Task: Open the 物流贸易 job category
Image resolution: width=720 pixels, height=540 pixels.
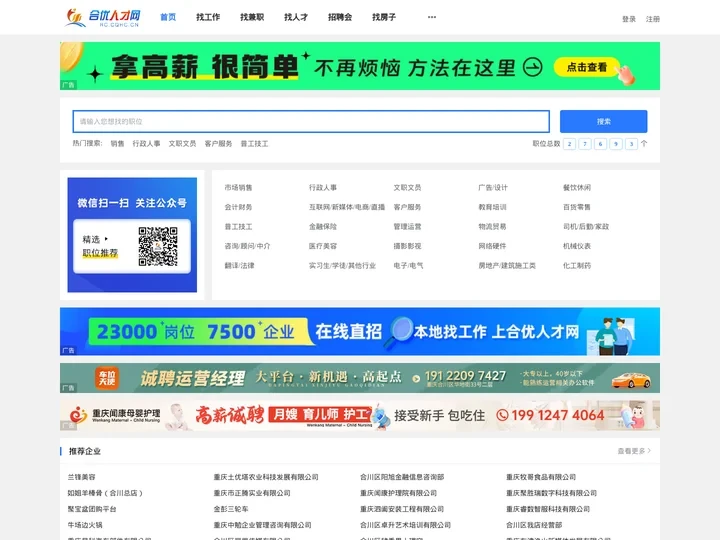Action: [x=492, y=226]
